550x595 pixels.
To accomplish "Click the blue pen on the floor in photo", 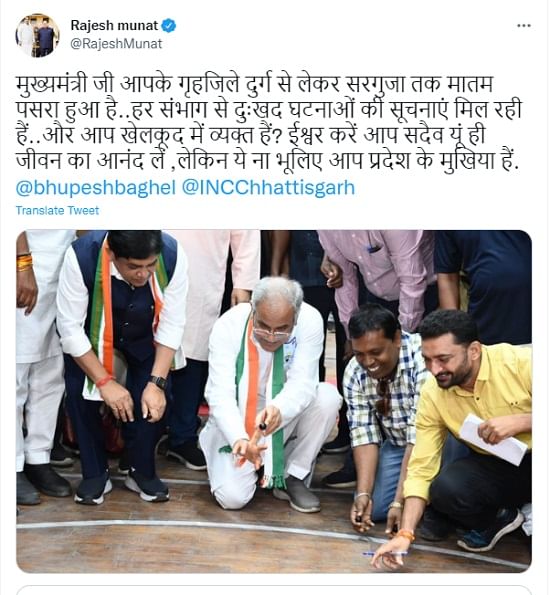I will pos(382,554).
